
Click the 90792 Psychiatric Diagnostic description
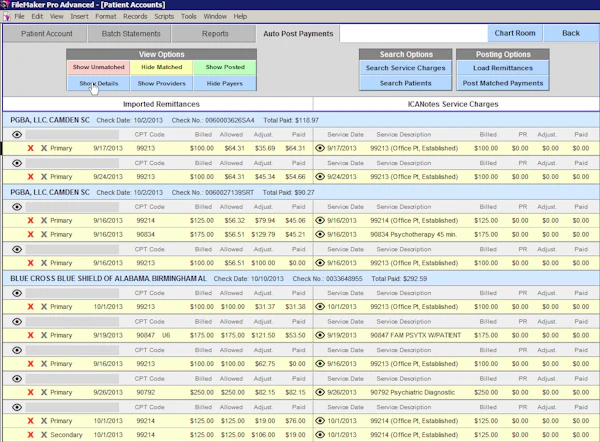[412, 392]
